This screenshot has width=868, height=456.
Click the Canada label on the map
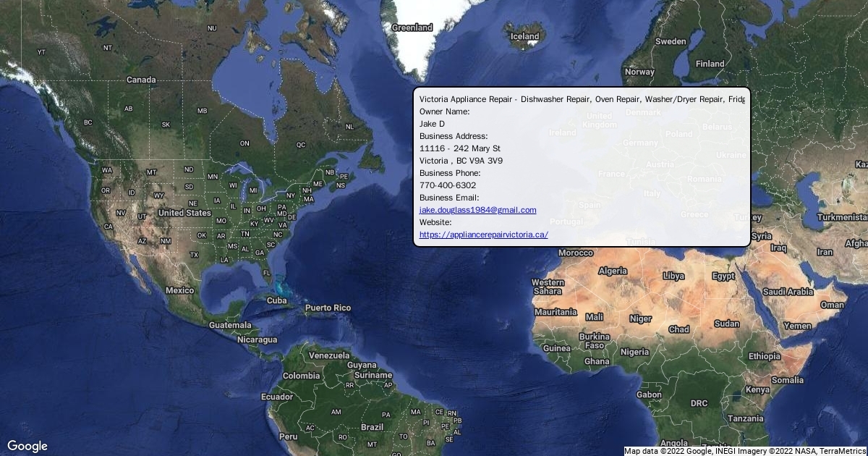point(141,80)
